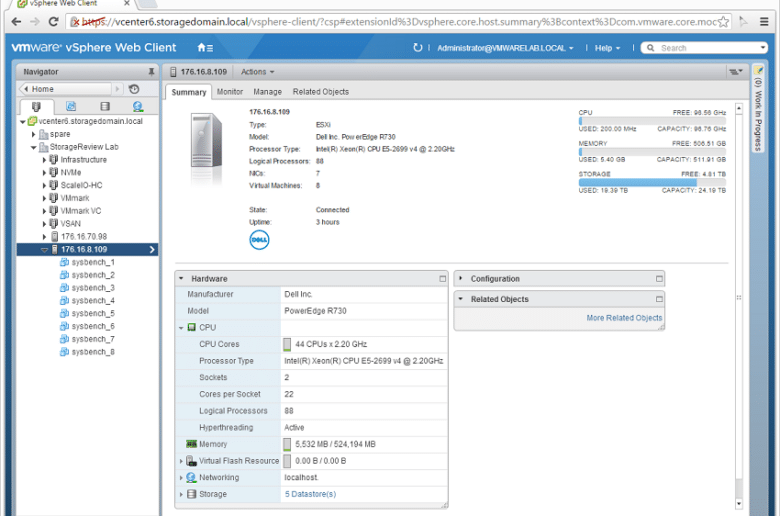The height and width of the screenshot is (516, 780).
Task: Go back to Home in Navigator
Action: 66,89
